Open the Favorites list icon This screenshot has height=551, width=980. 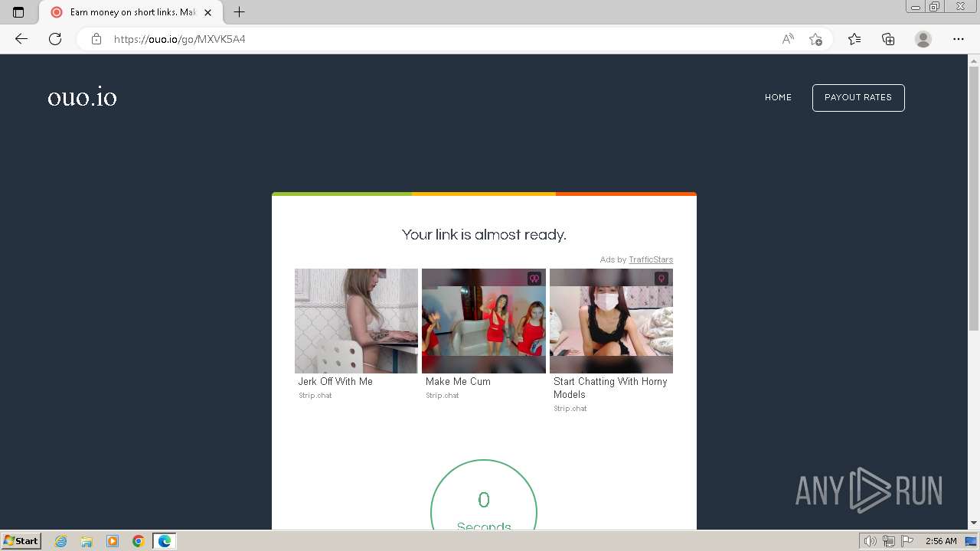point(854,39)
